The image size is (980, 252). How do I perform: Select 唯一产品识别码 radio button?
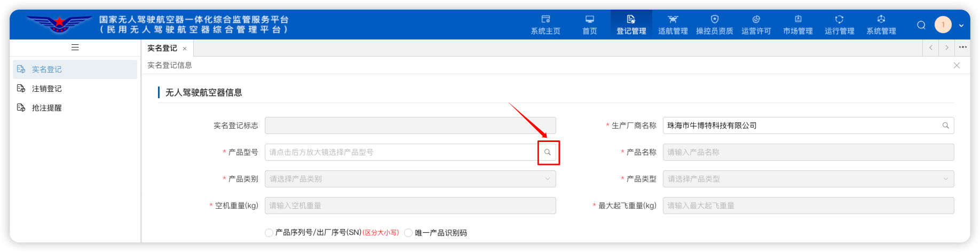(408, 233)
